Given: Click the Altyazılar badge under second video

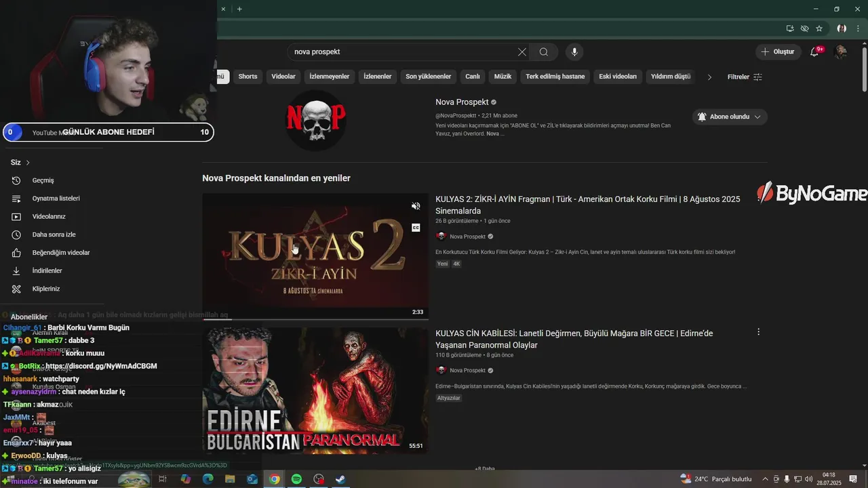Looking at the screenshot, I should point(449,398).
